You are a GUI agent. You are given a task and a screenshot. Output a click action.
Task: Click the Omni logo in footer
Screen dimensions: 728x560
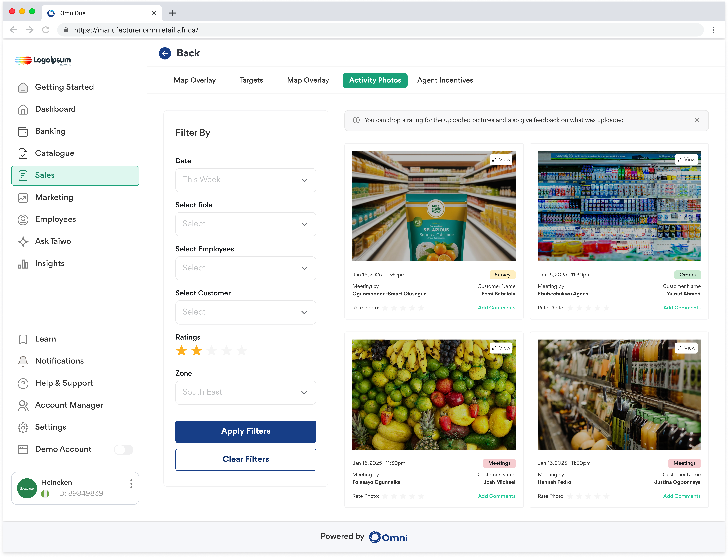pyautogui.click(x=388, y=537)
